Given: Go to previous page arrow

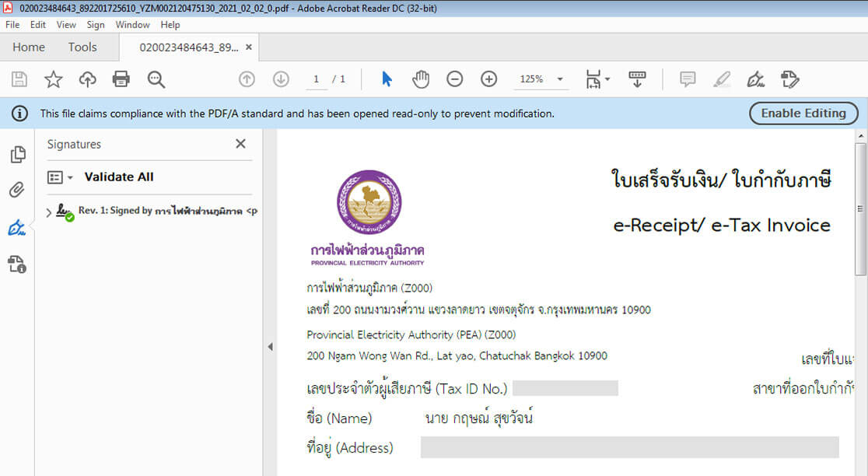Looking at the screenshot, I should [x=247, y=79].
